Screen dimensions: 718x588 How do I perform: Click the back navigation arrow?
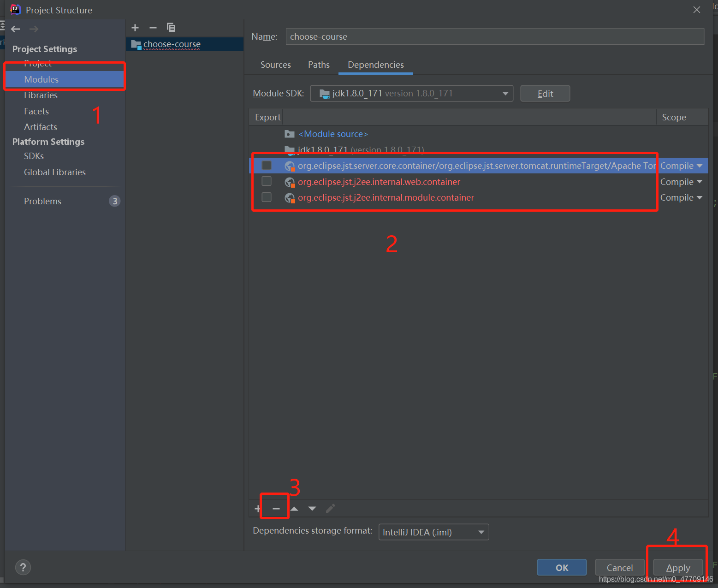point(16,29)
